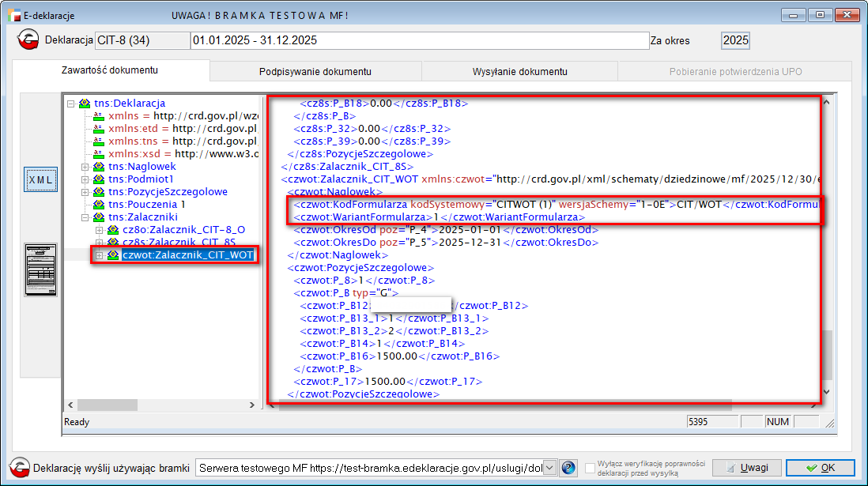
Task: Collapse the tns:Zalaczniki tree node
Action: click(x=85, y=217)
